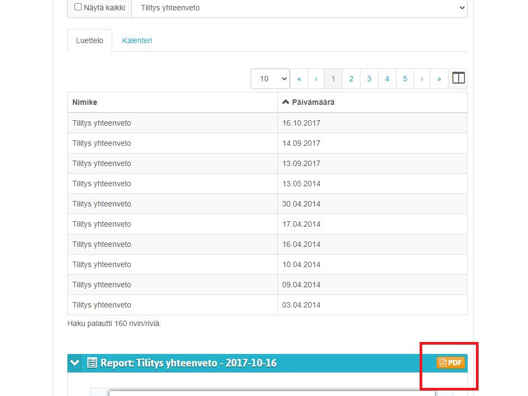The width and height of the screenshot is (528, 396).
Task: Select row dated 13.09.2017
Action: [267, 164]
